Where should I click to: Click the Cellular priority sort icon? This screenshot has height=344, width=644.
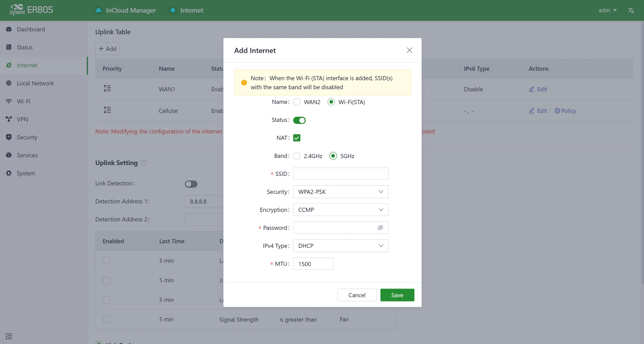coord(107,110)
